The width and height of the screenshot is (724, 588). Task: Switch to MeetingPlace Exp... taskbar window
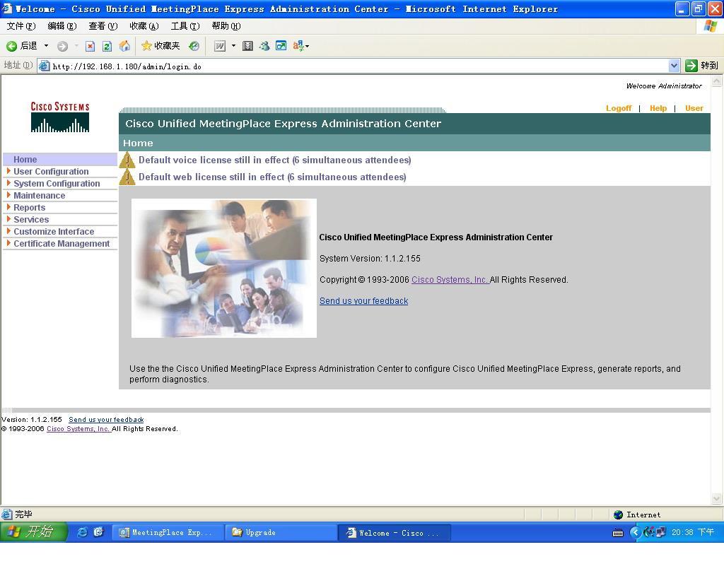(x=168, y=532)
